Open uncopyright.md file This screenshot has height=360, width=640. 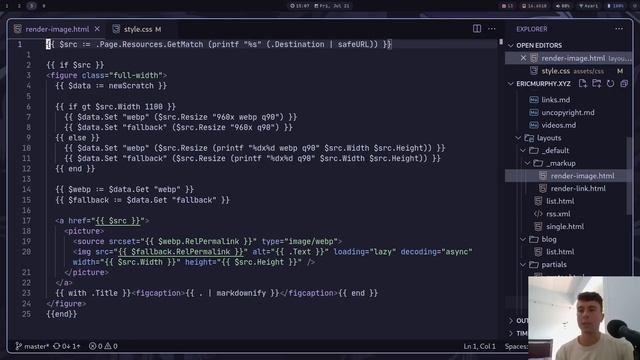(x=567, y=112)
